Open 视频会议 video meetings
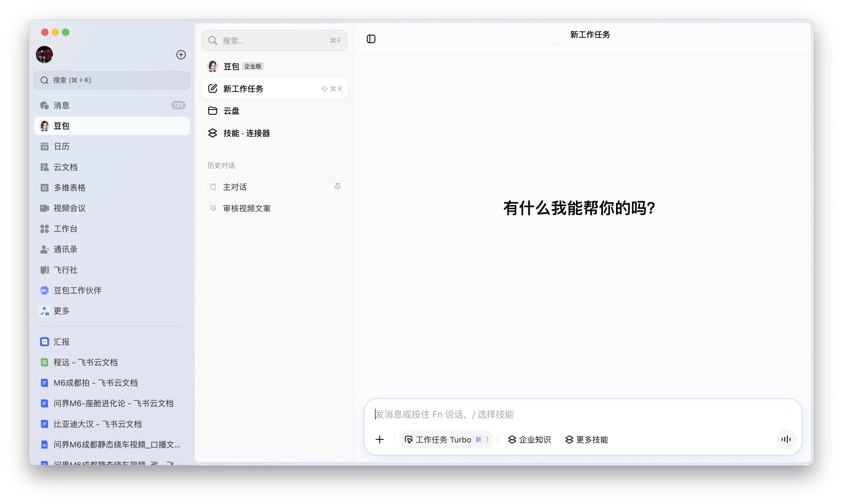 (112, 208)
